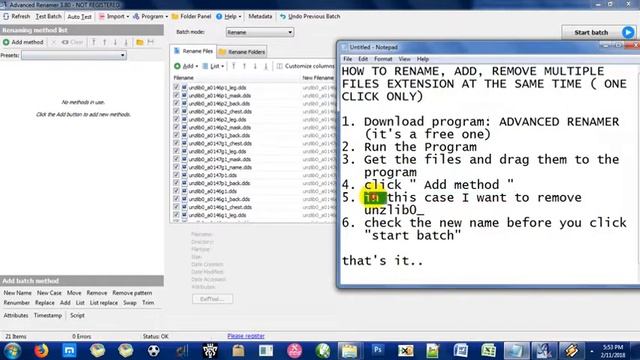Open Notepad File menu
Image resolution: width=640 pixels, height=360 pixels.
[x=347, y=59]
